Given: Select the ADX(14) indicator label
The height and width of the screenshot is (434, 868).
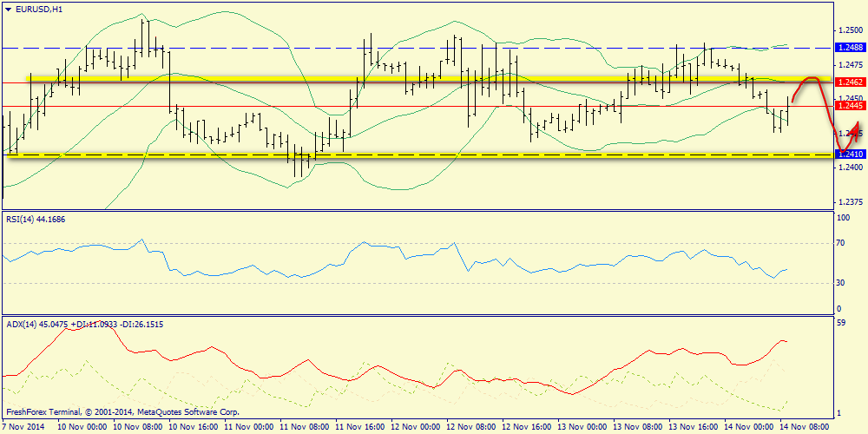Looking at the screenshot, I should (x=85, y=325).
